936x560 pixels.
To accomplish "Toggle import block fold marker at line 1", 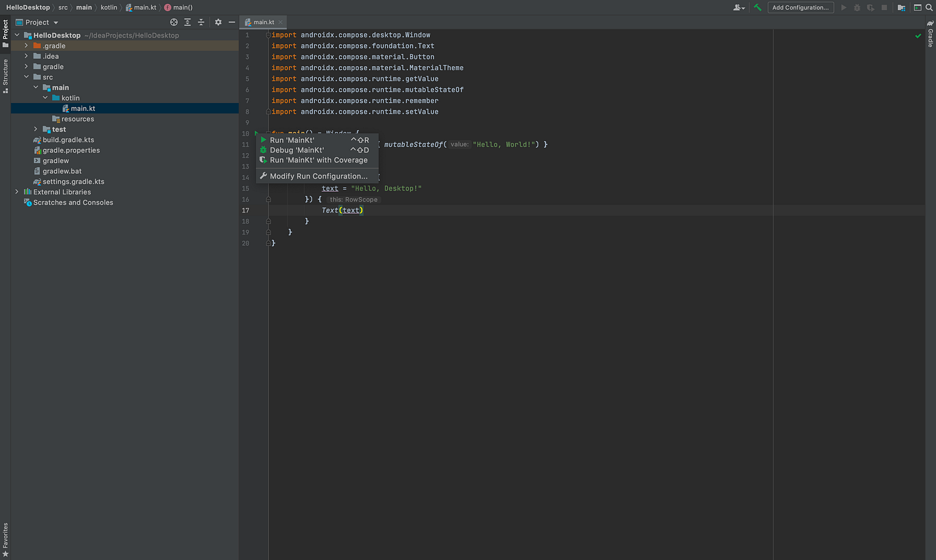I will point(268,35).
